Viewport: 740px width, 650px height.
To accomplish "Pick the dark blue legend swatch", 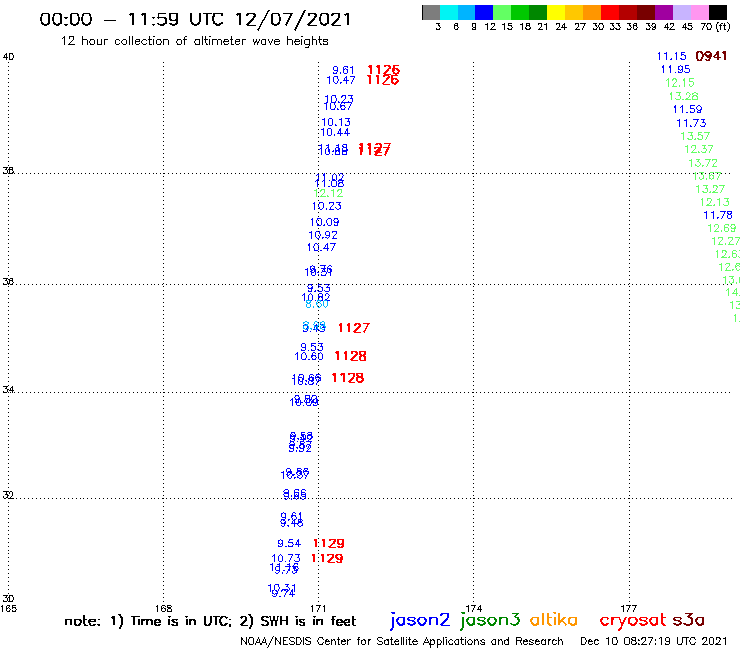I will pyautogui.click(x=484, y=12).
